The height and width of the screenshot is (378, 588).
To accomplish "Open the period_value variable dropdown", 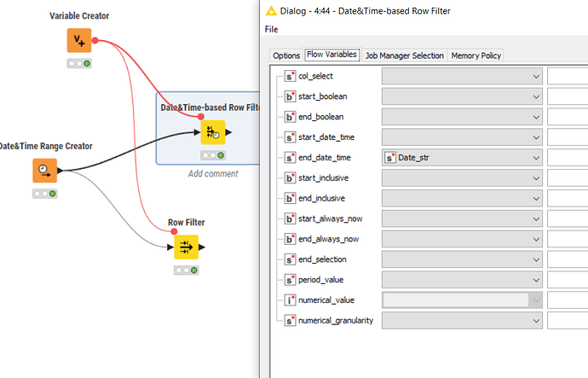I will tap(462, 280).
